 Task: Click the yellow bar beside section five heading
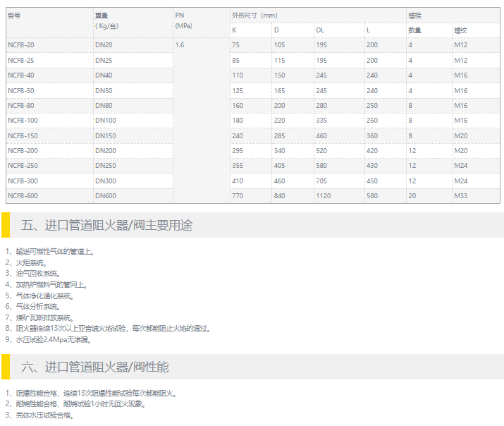5,226
